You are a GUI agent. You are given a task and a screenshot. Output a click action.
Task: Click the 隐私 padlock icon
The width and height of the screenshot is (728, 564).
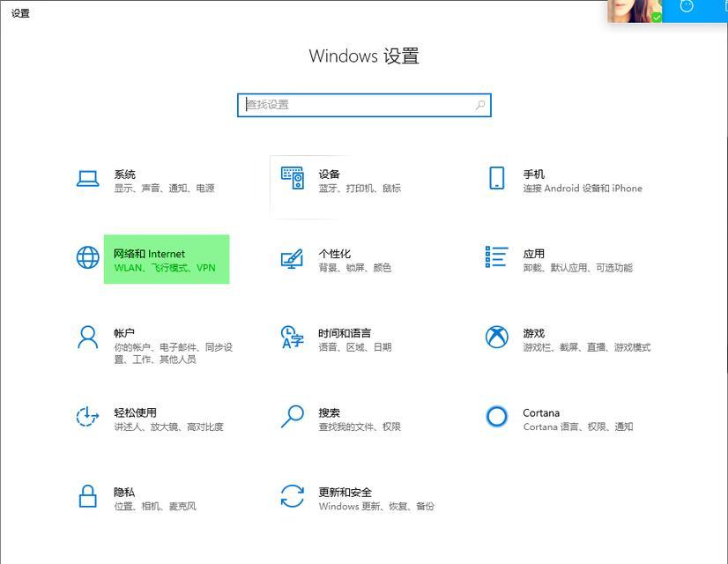tap(88, 496)
